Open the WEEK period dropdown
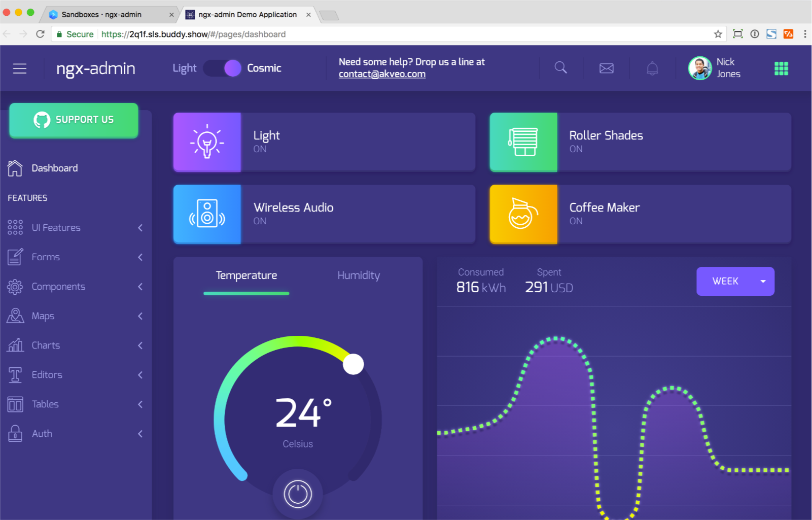This screenshot has height=520, width=812. coord(735,281)
